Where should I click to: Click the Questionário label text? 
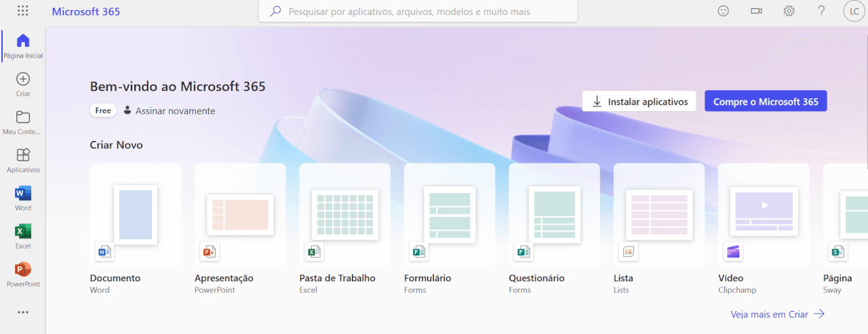tap(536, 278)
